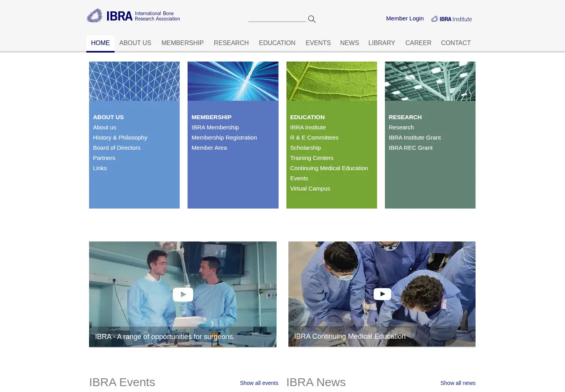Screen dimensions: 565x392
Task: Go to Training Centers
Action: [x=312, y=158]
